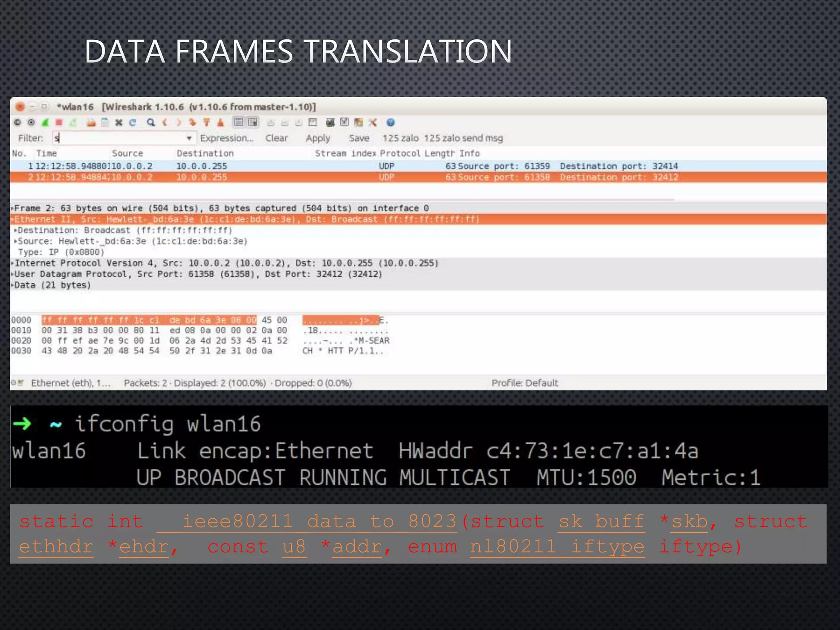Click hex dump row at offset 0030
Image resolution: width=840 pixels, height=630 pixels.
pos(198,351)
